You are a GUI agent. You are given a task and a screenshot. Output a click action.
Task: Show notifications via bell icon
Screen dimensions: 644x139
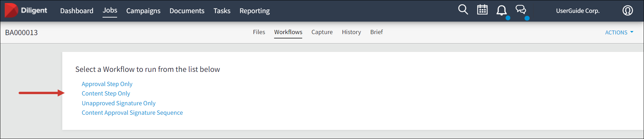coord(501,10)
